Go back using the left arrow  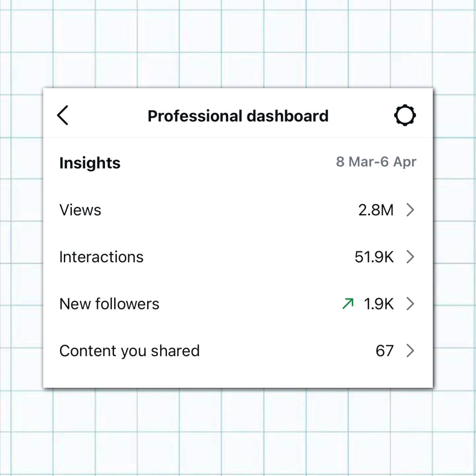(x=63, y=116)
